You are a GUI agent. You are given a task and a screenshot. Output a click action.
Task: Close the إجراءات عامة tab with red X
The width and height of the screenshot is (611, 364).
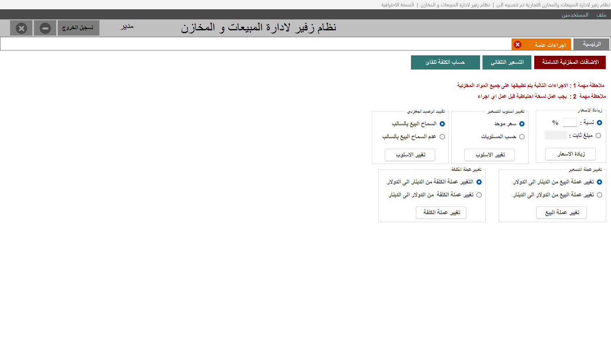tap(518, 44)
